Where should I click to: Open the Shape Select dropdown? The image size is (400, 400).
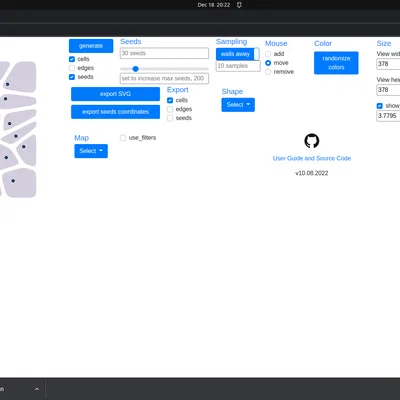coord(238,105)
